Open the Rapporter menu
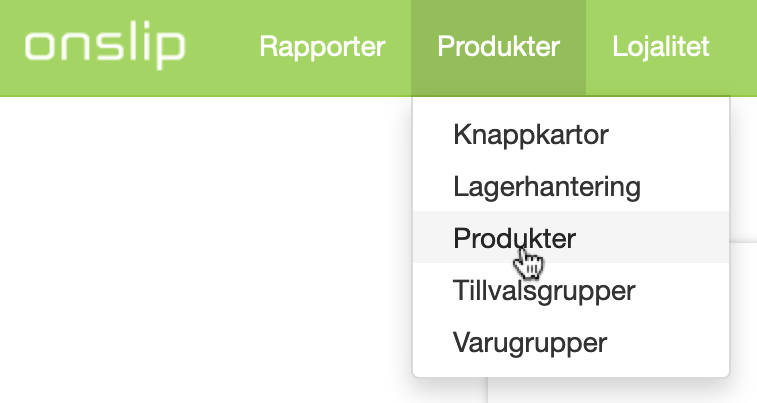 [x=322, y=47]
